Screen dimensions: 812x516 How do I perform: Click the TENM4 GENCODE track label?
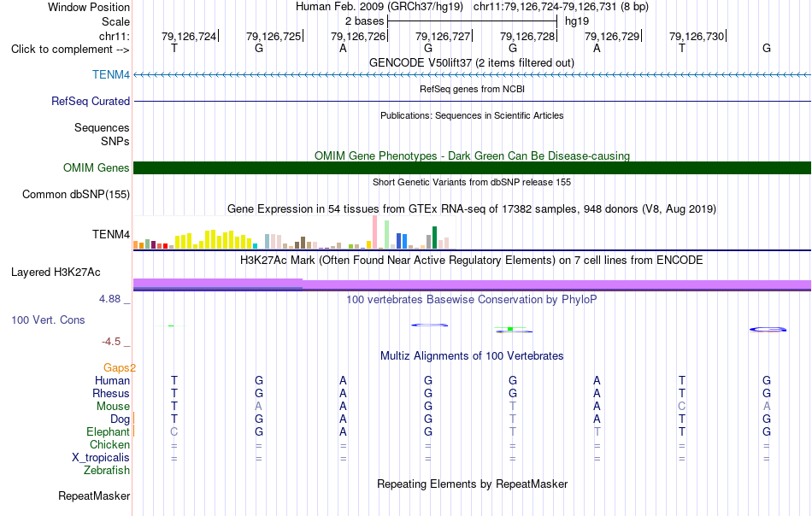[x=111, y=74]
